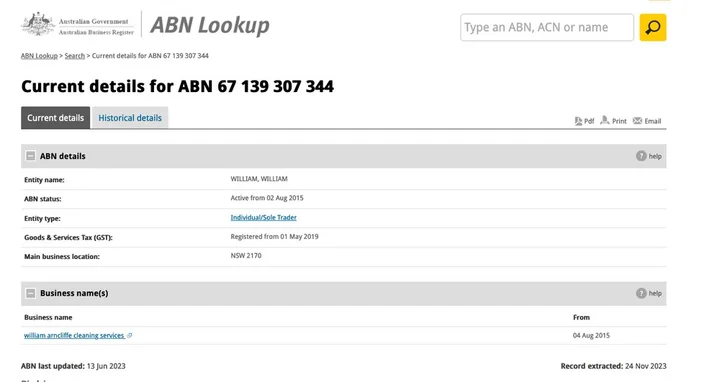Select the Current details tab
The image size is (720, 382).
pos(56,118)
